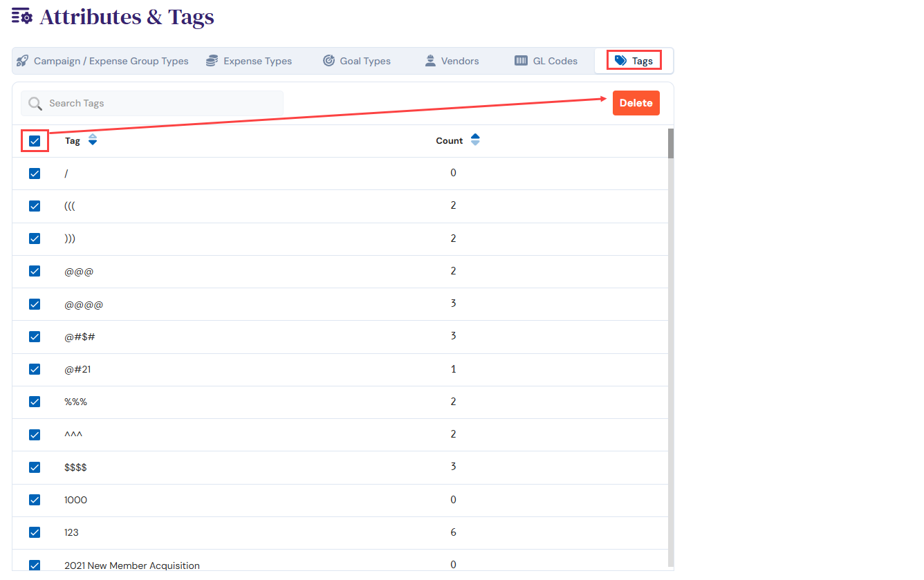
Task: Click the '(((' tag name
Action: (x=70, y=206)
